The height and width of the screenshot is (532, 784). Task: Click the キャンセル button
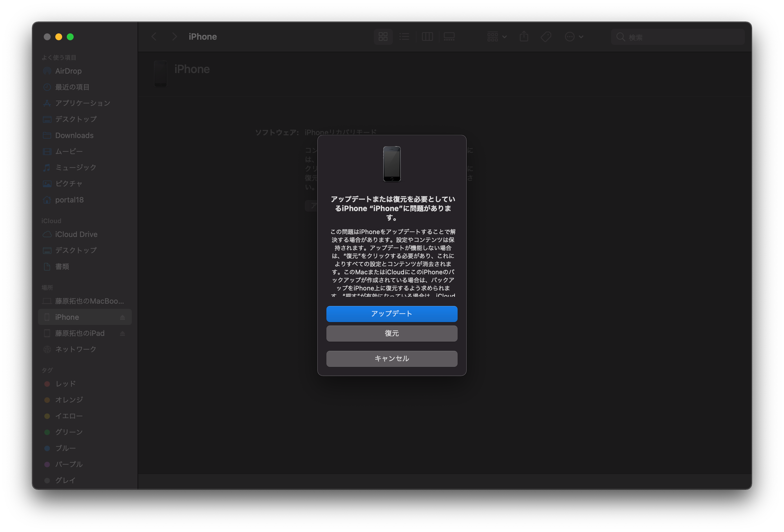click(392, 359)
